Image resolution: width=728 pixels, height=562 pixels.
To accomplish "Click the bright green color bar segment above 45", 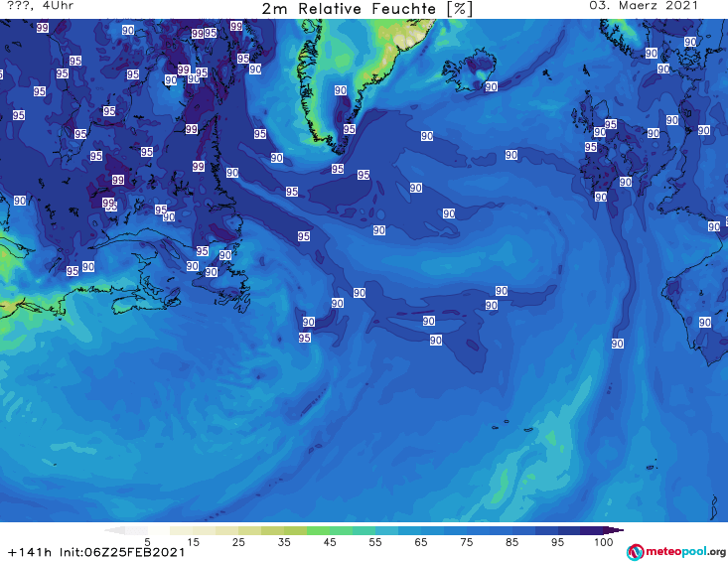I will (x=318, y=530).
